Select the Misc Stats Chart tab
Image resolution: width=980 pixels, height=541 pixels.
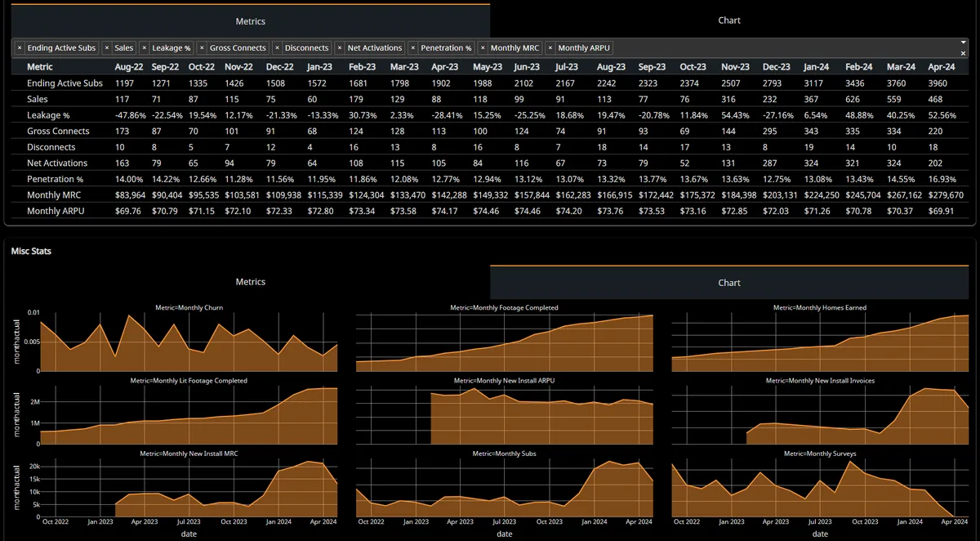729,282
